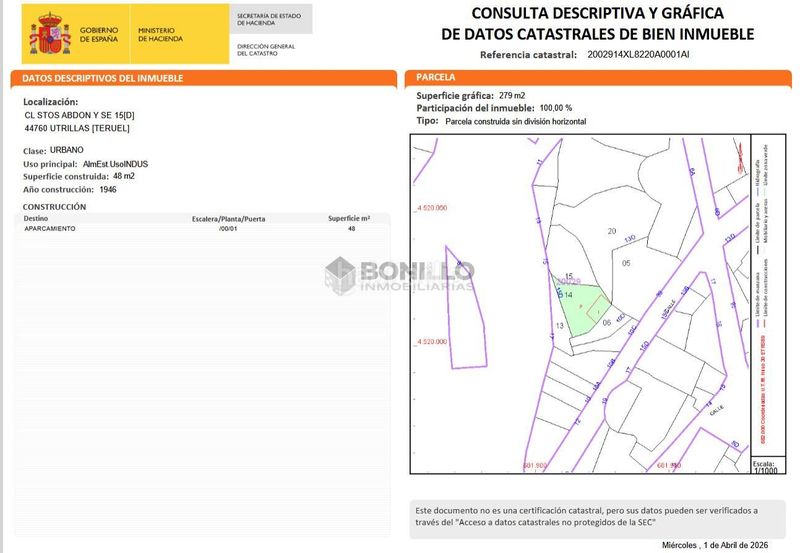Click the class value 'URBANO'
The height and width of the screenshot is (553, 800).
[67, 150]
